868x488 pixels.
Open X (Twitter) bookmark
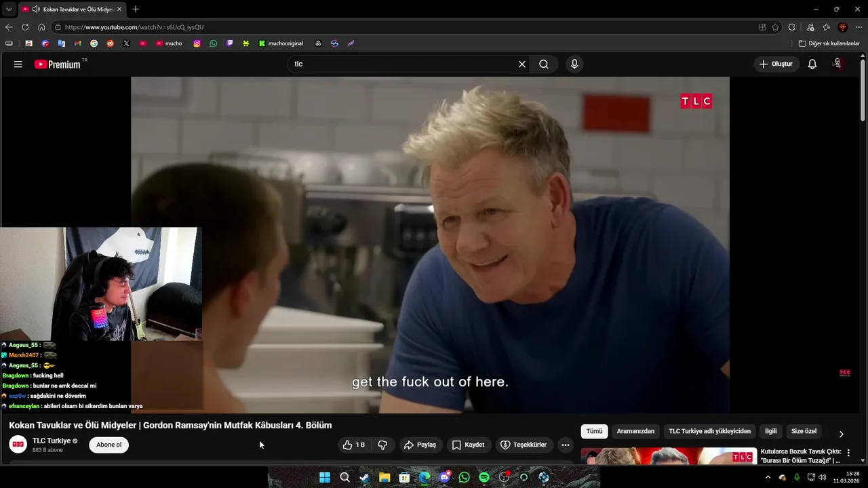126,43
